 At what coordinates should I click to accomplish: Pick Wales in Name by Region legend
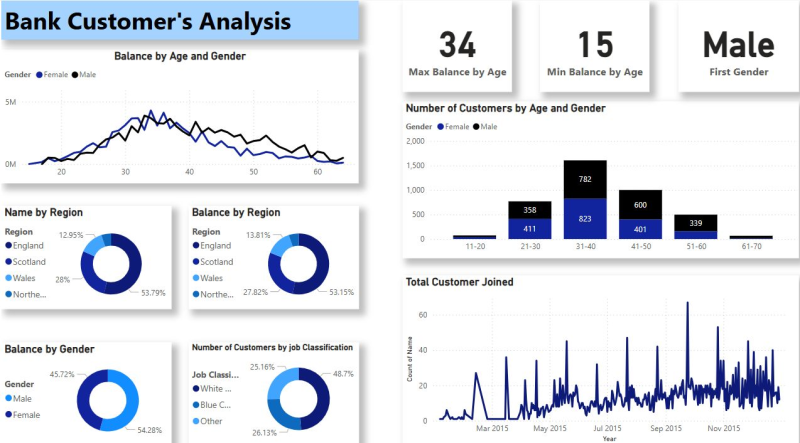click(25, 278)
